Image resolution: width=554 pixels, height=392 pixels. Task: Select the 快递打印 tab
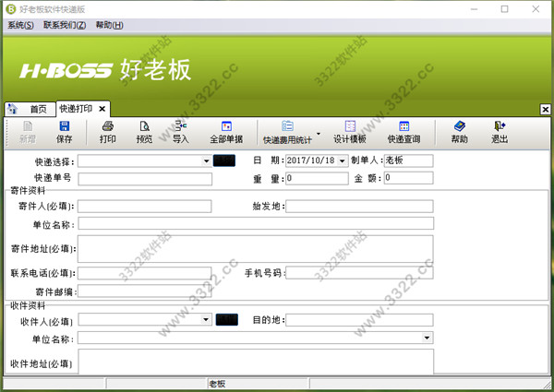[x=76, y=109]
